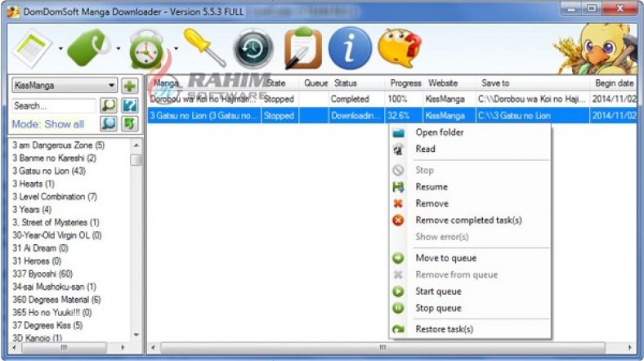644x361 pixels.
Task: Expand dropdown arrow next to spreadsheet icon
Action: [60, 48]
